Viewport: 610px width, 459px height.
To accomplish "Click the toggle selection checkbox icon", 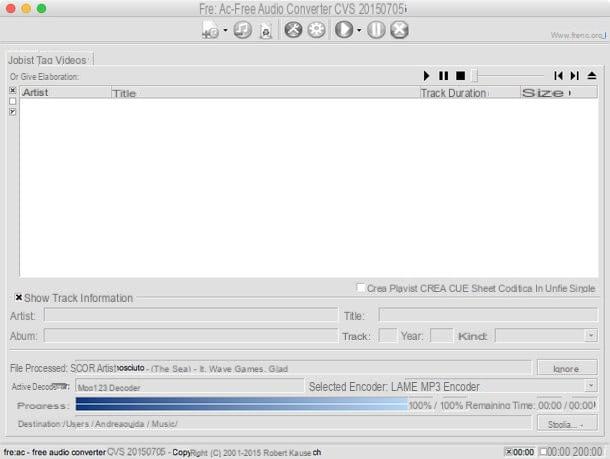I will [13, 112].
